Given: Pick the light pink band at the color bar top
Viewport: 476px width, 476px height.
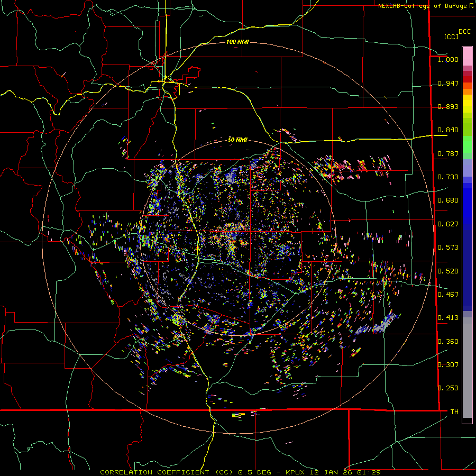Looking at the screenshot, I should (x=467, y=56).
